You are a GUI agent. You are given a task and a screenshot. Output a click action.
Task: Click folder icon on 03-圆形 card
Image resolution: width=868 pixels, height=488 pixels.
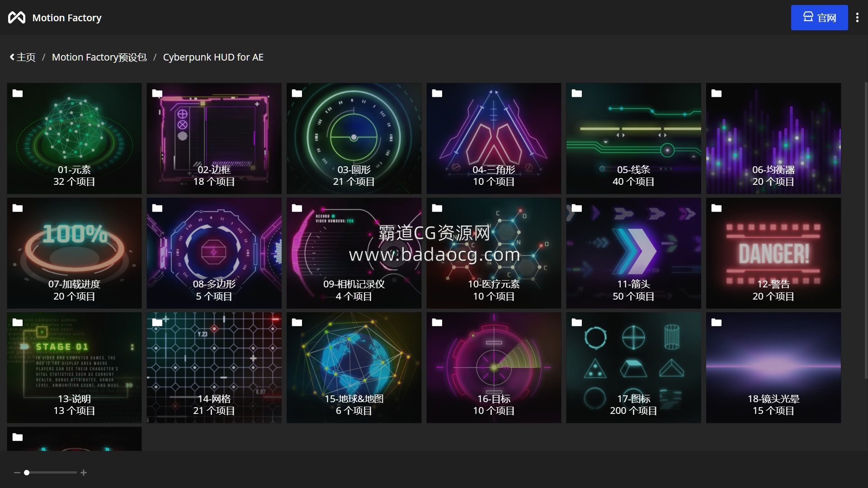coord(297,94)
